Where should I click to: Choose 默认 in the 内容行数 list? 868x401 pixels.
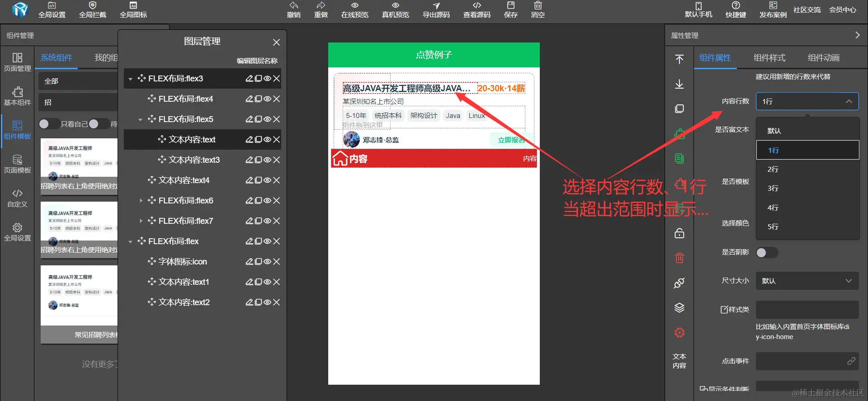(x=807, y=131)
